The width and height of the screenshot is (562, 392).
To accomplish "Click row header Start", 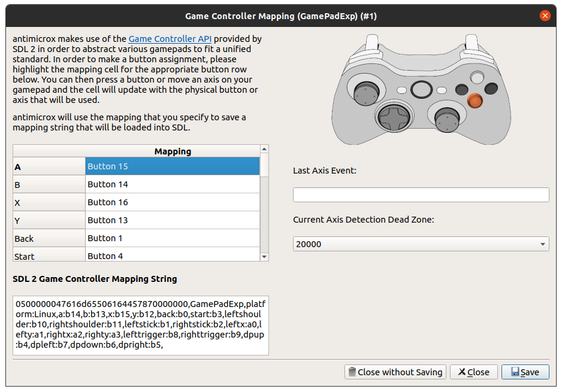I will (x=49, y=254).
